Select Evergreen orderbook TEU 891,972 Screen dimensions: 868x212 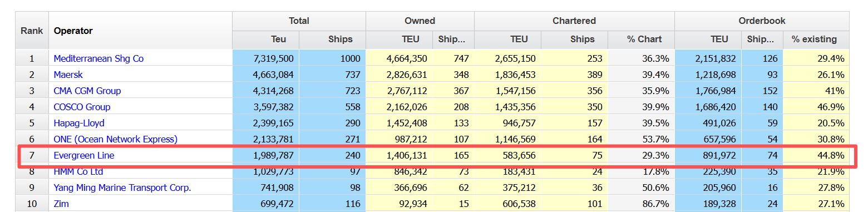click(708, 155)
